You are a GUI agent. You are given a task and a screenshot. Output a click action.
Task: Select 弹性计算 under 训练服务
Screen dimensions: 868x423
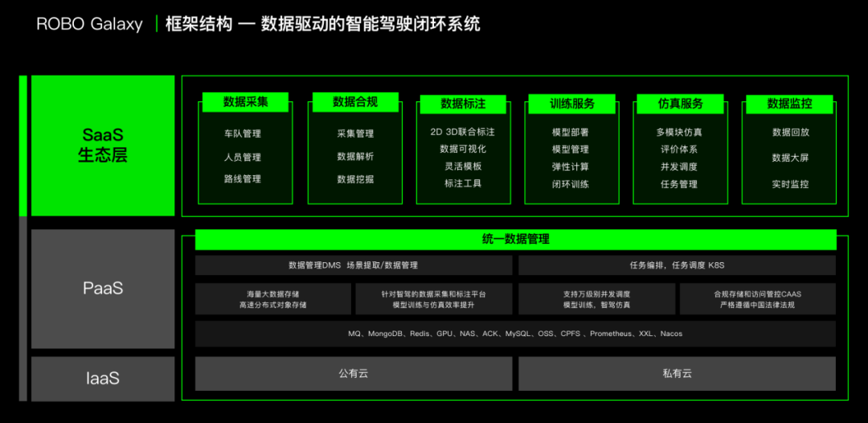pos(571,166)
